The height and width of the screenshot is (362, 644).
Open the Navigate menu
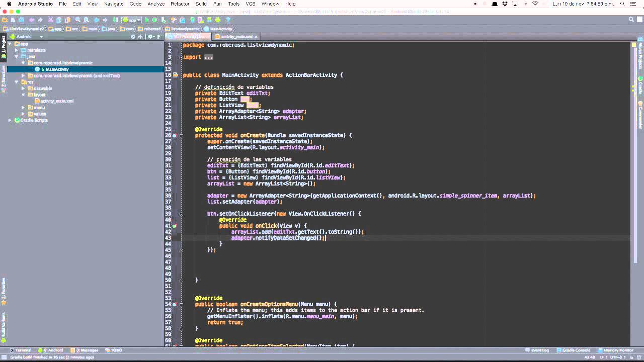tap(114, 4)
